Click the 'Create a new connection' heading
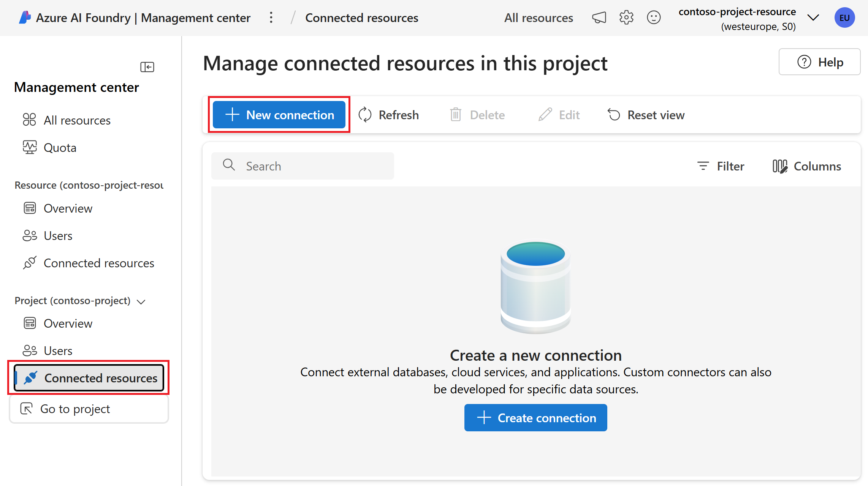 tap(536, 355)
